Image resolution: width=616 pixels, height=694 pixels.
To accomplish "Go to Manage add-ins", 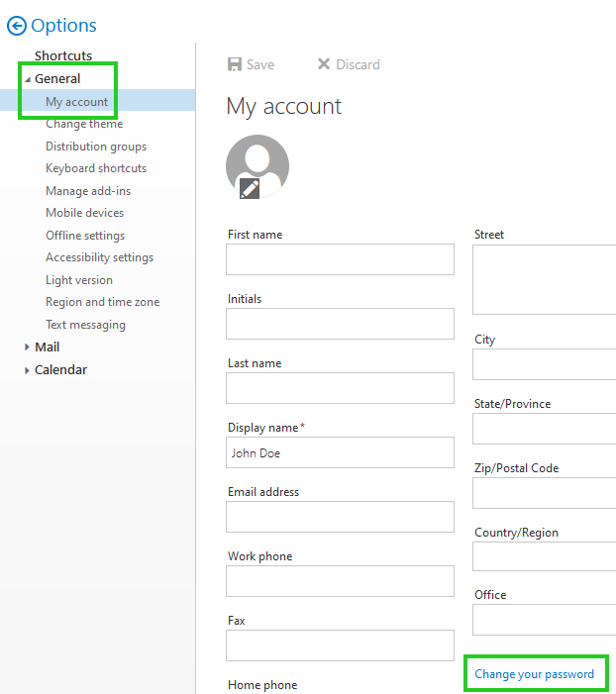I will (x=87, y=191).
